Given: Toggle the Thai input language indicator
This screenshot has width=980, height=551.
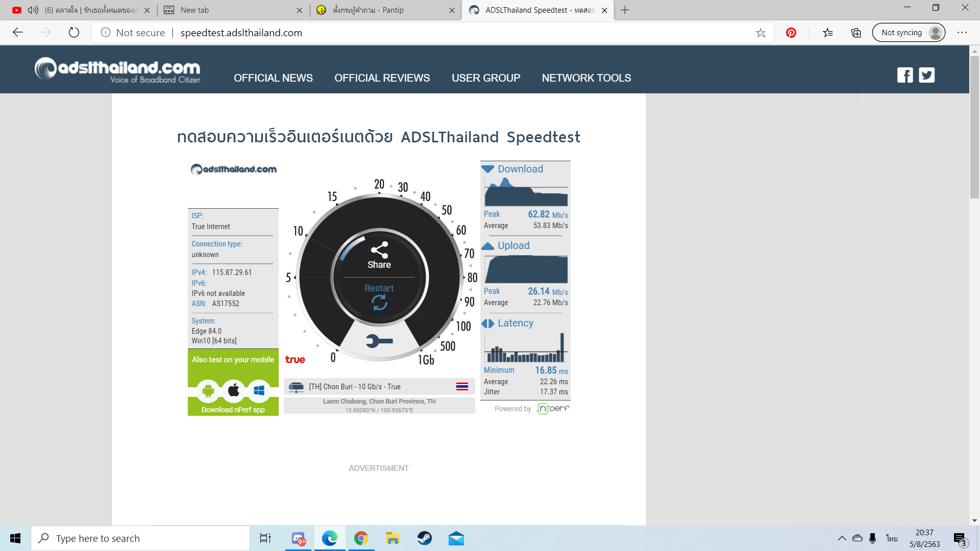Looking at the screenshot, I should coord(892,538).
